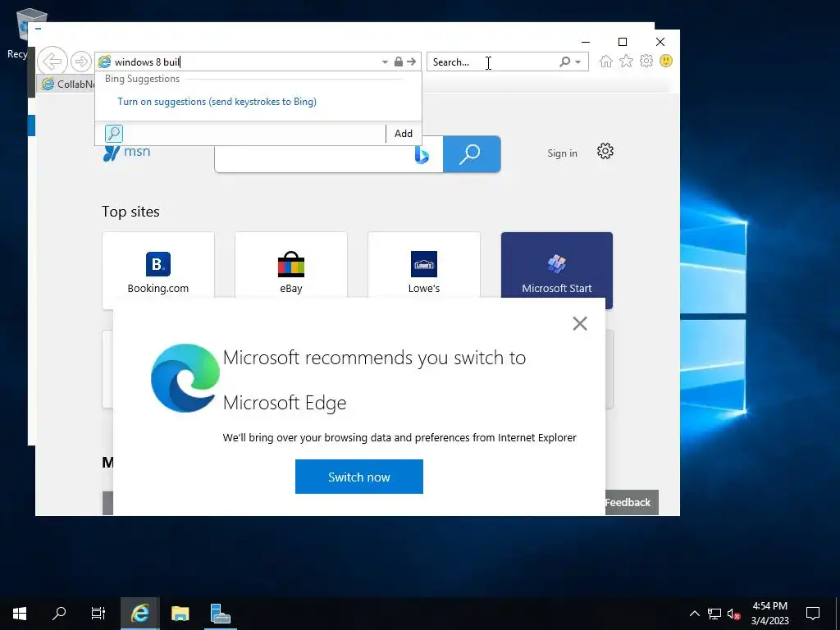Click the Top sites heading

pyautogui.click(x=130, y=212)
